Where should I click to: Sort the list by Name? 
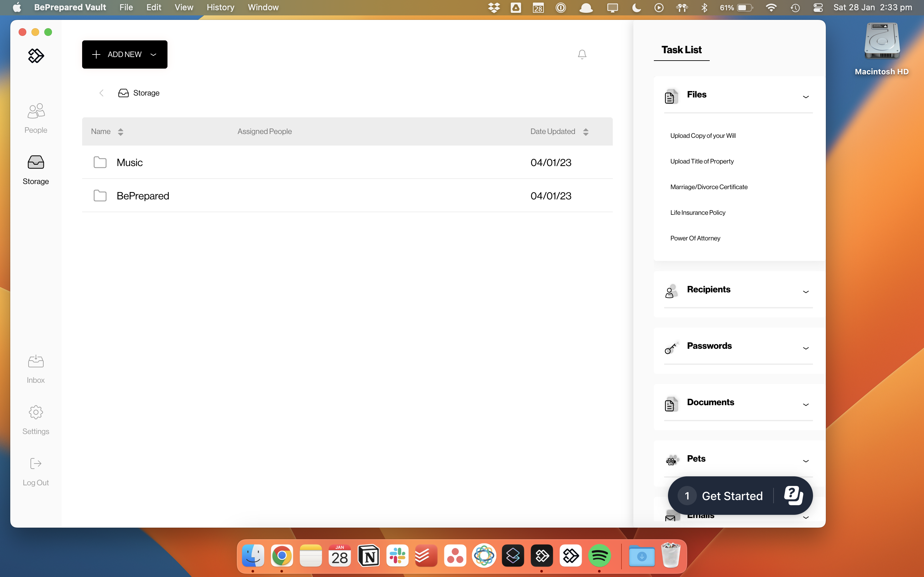[x=120, y=132]
